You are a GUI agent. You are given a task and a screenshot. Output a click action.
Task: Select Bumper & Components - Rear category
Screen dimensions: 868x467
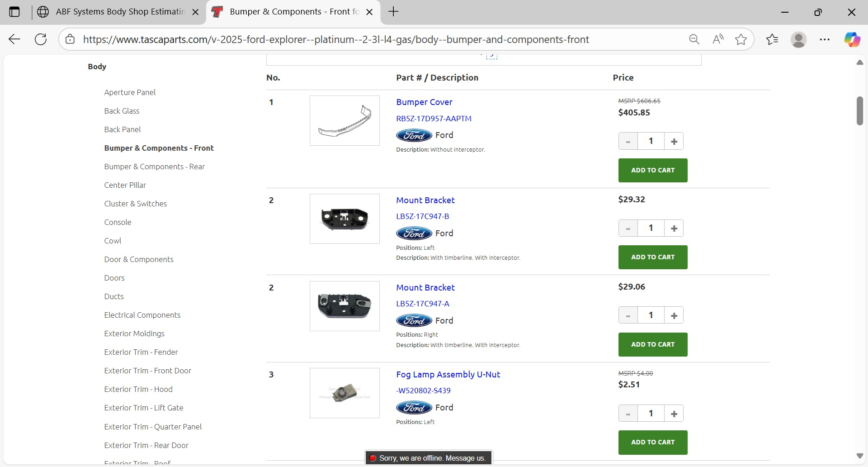coord(154,167)
